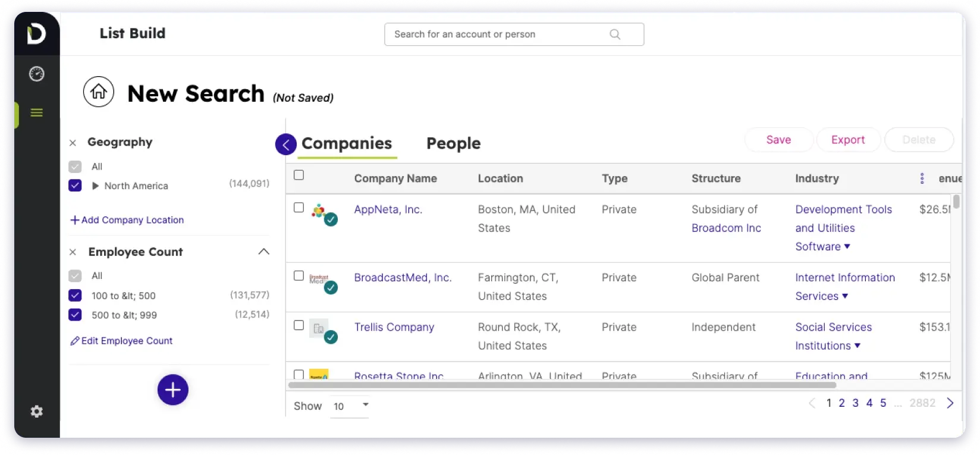Toggle Employee Count All checkbox
Image resolution: width=980 pixels, height=455 pixels.
tap(75, 275)
